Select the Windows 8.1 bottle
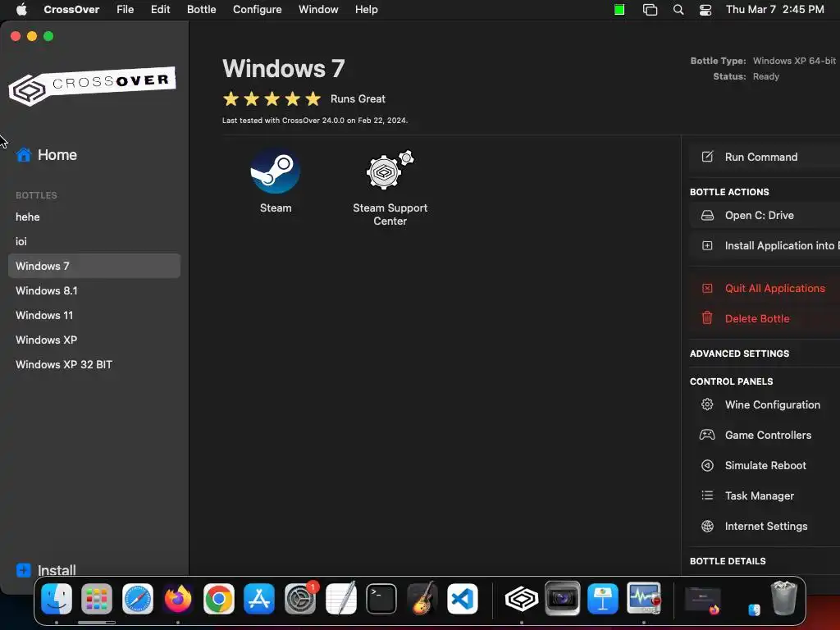The height and width of the screenshot is (630, 840). 94,290
